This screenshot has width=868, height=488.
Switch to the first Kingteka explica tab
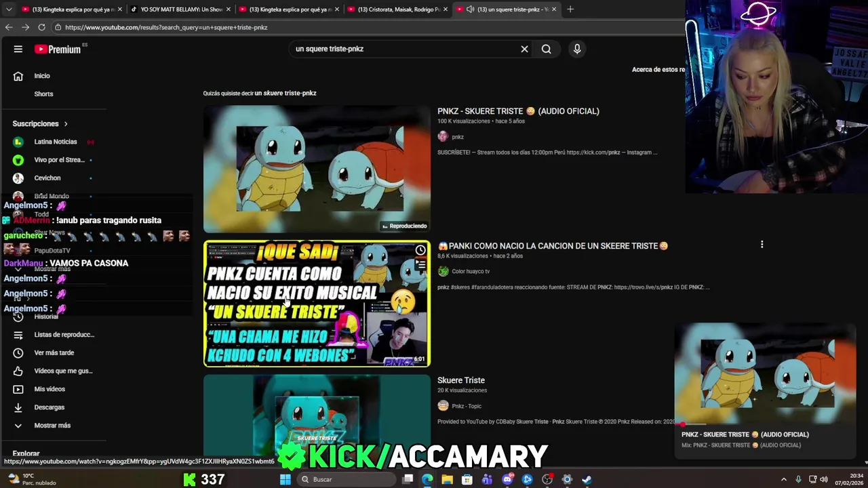coord(71,9)
